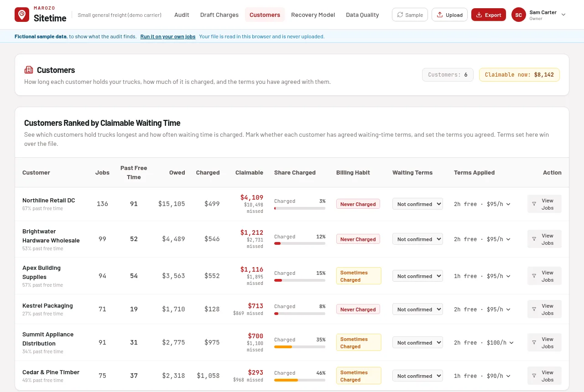This screenshot has height=392, width=584.
Task: Open Waiting Terms dropdown for Brightwater Hardware
Action: pos(417,239)
